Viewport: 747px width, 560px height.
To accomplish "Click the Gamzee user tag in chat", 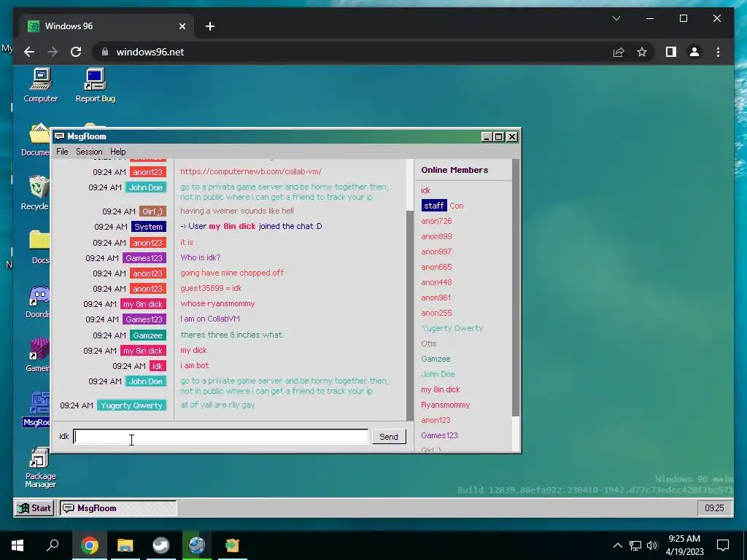I will coord(147,335).
